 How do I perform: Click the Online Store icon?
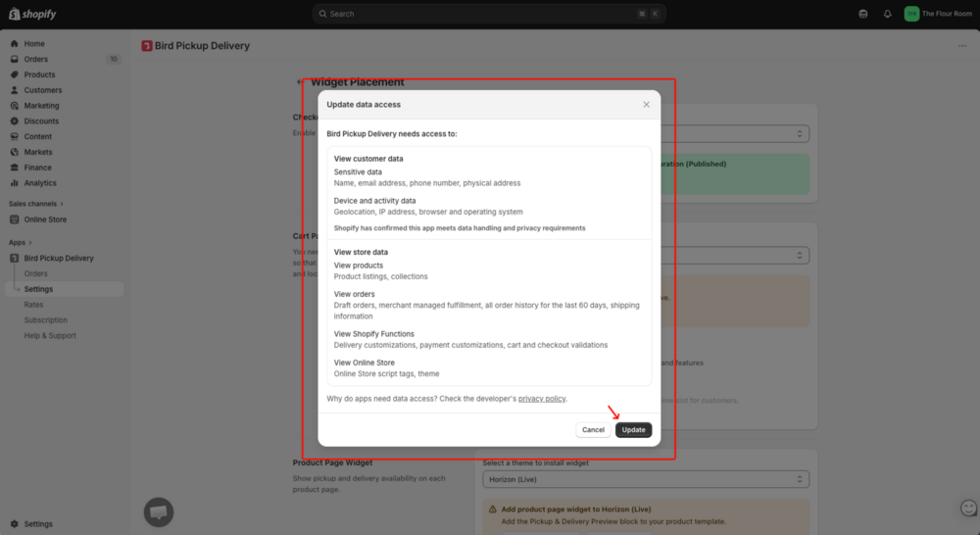[x=15, y=219]
